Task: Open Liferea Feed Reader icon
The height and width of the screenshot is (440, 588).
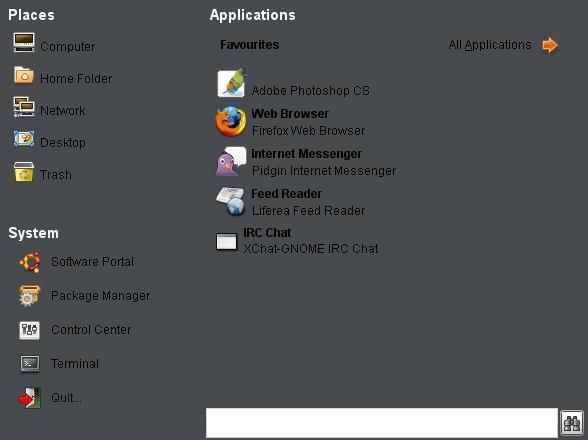Action: [231, 201]
